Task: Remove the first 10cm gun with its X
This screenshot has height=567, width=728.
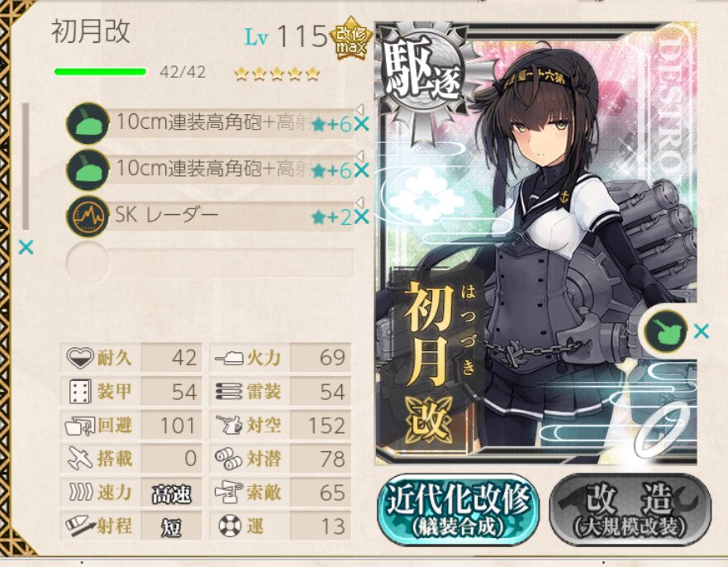Action: click(x=362, y=124)
